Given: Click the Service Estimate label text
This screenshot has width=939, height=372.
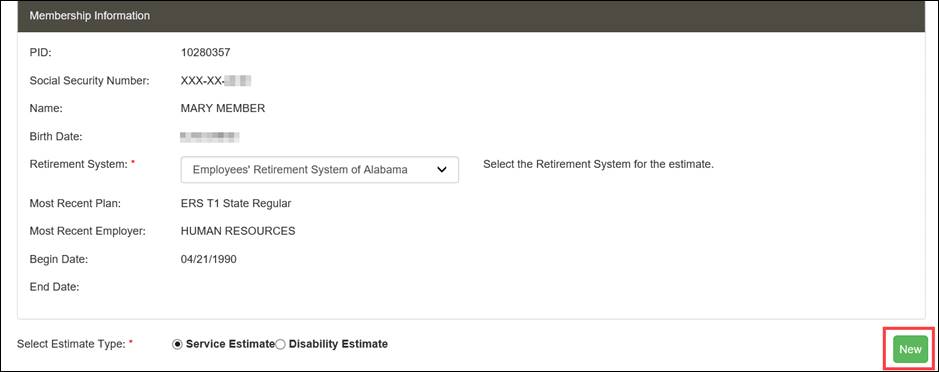Looking at the screenshot, I should tap(231, 344).
